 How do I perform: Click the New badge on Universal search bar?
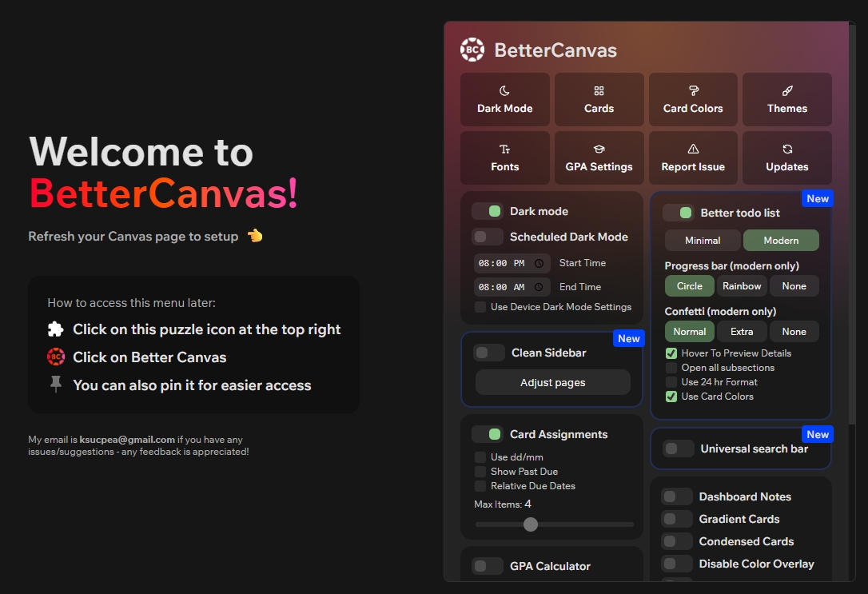tap(818, 435)
